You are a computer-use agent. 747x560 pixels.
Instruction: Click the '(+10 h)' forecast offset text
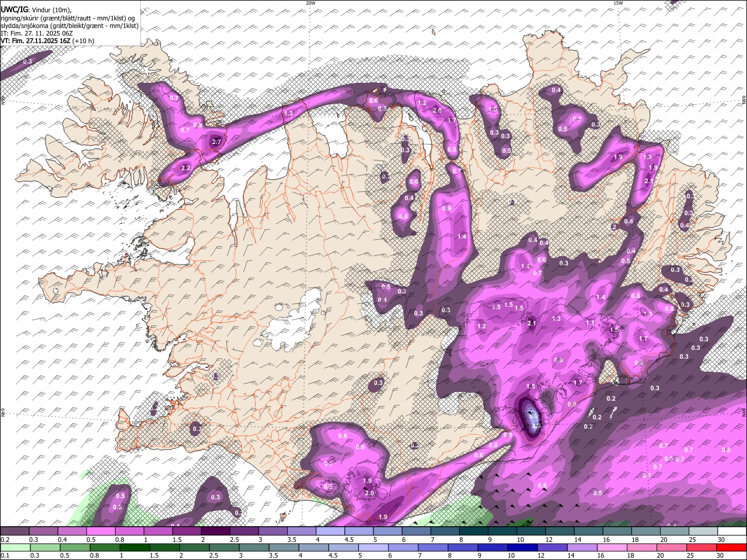pos(83,41)
